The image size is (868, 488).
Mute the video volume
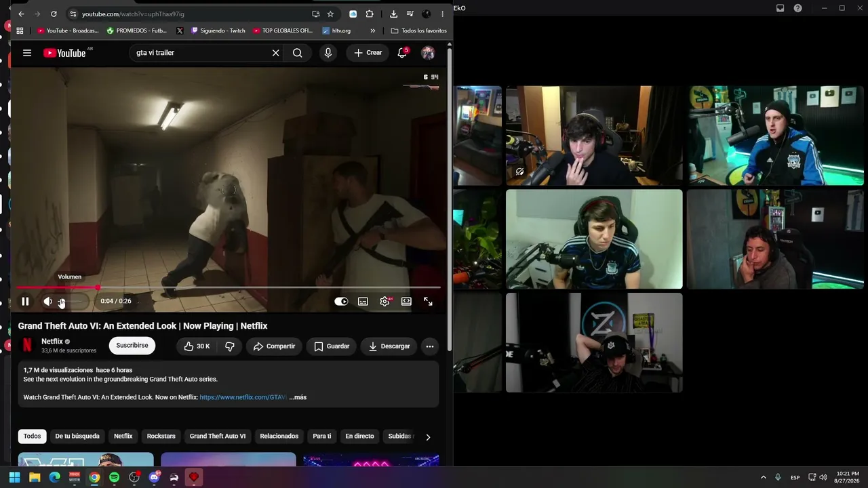(47, 302)
